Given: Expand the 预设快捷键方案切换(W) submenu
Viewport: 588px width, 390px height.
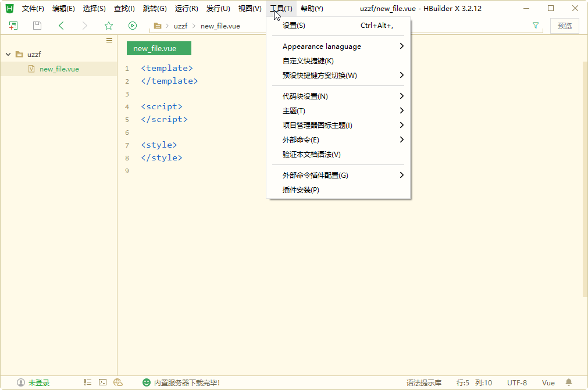Looking at the screenshot, I should (x=338, y=76).
